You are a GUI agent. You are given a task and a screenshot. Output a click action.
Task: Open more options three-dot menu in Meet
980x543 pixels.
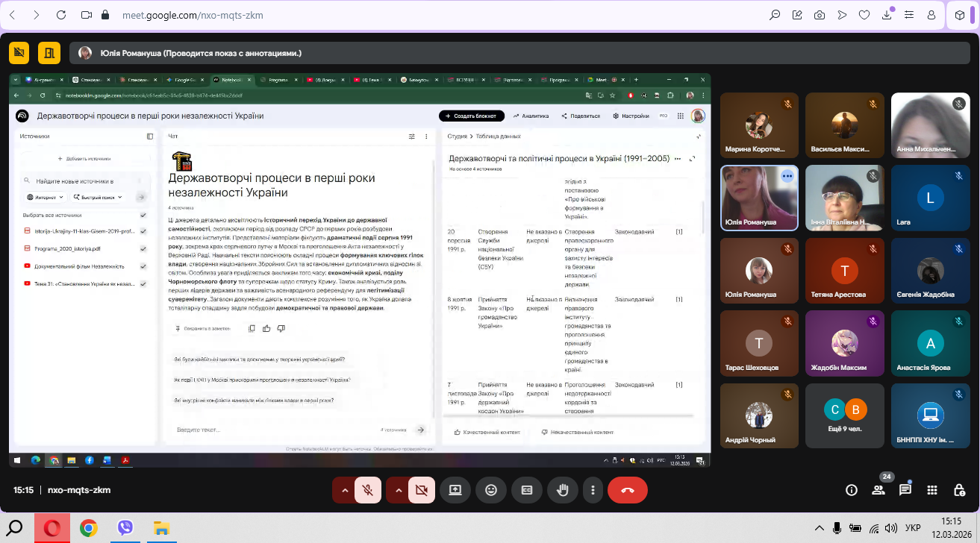click(593, 490)
